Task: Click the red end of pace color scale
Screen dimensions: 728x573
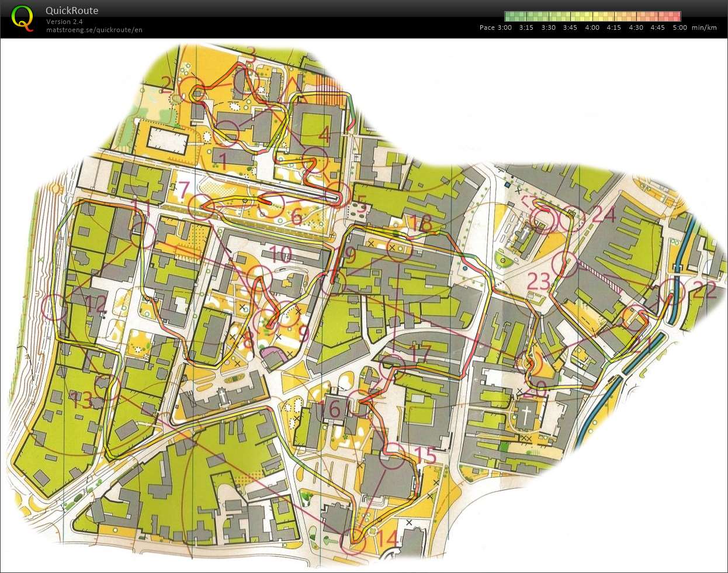Action: [x=675, y=16]
